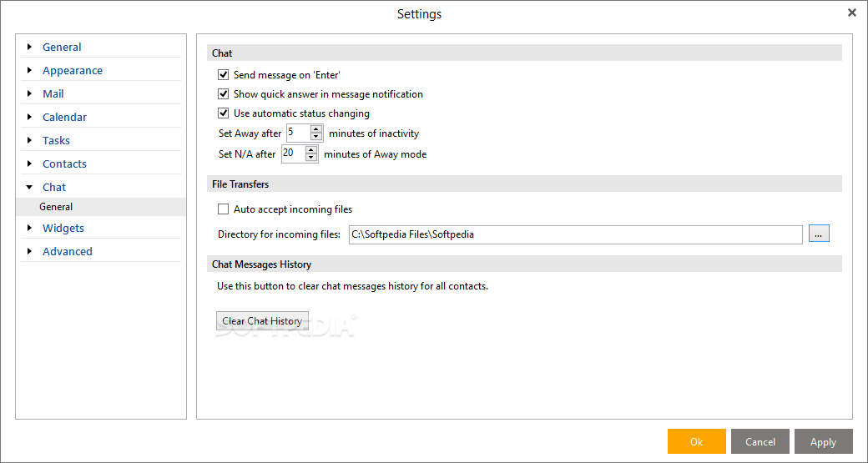868x463 pixels.
Task: Increase Set Away minutes with up arrow
Action: pos(316,129)
